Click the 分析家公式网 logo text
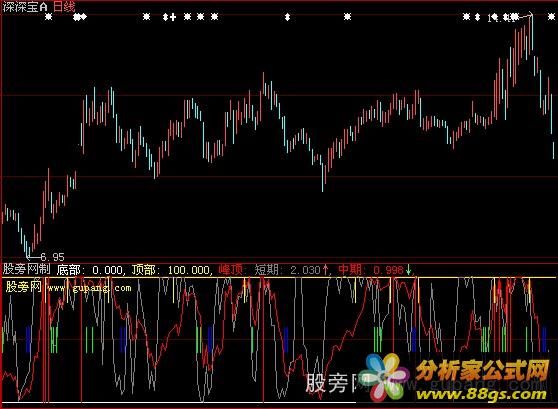This screenshot has width=558, height=409. [482, 370]
